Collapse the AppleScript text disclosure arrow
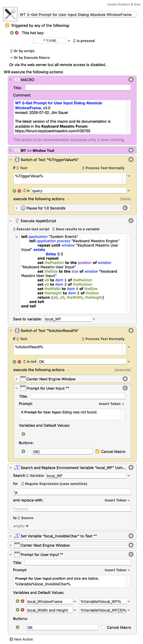The width and height of the screenshot is (143, 644). pyautogui.click(x=16, y=237)
